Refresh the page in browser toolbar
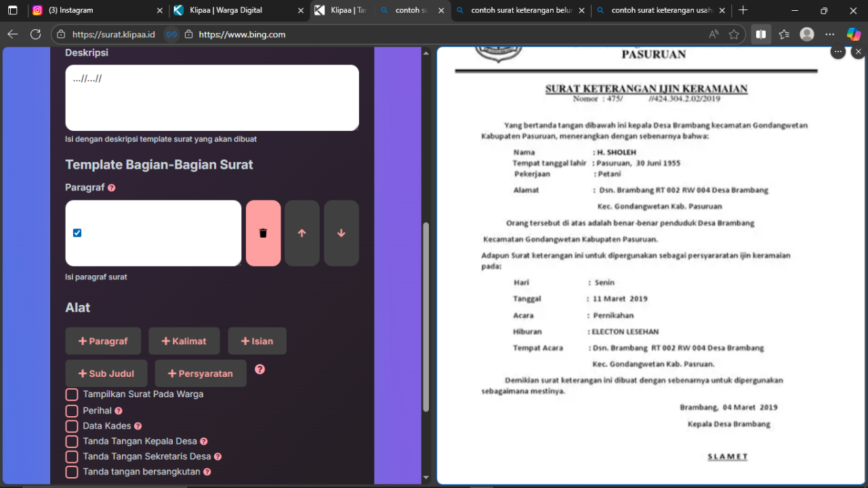 tap(35, 34)
